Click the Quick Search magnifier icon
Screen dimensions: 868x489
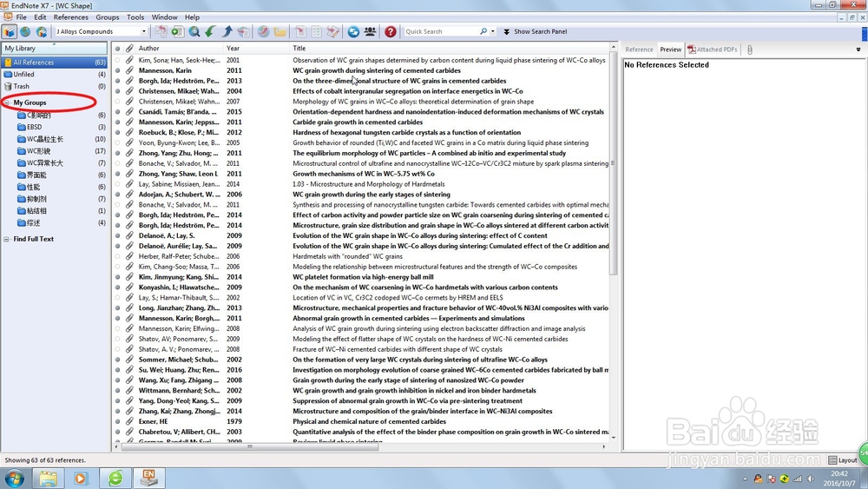pyautogui.click(x=483, y=31)
